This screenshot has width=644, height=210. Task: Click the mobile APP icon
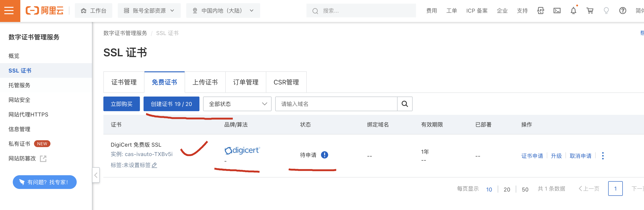coord(540,11)
